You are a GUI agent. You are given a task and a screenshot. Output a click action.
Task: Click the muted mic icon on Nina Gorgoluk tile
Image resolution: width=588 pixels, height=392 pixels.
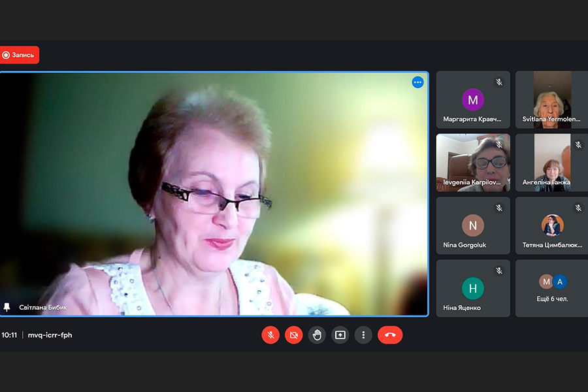point(499,208)
